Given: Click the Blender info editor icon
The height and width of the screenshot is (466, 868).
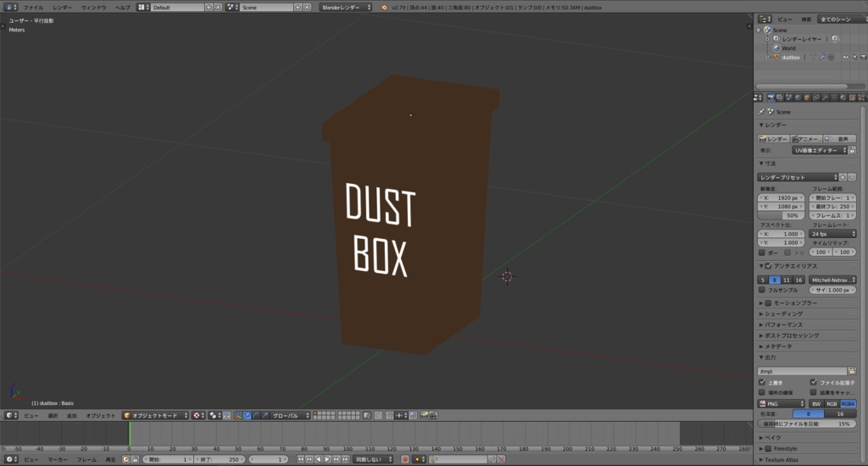Looking at the screenshot, I should tap(8, 7).
